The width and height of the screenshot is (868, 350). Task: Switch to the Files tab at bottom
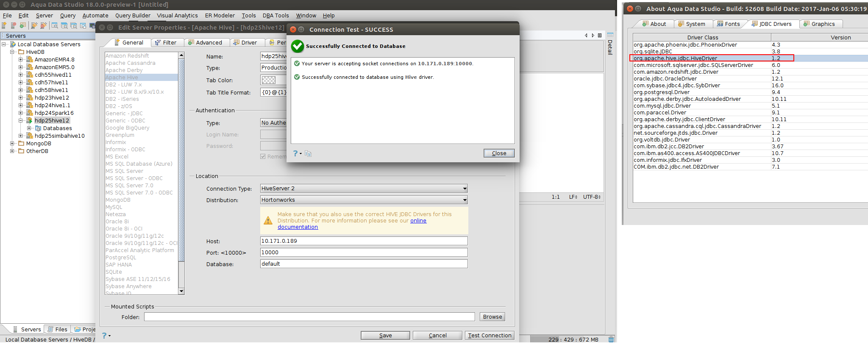[x=57, y=329]
